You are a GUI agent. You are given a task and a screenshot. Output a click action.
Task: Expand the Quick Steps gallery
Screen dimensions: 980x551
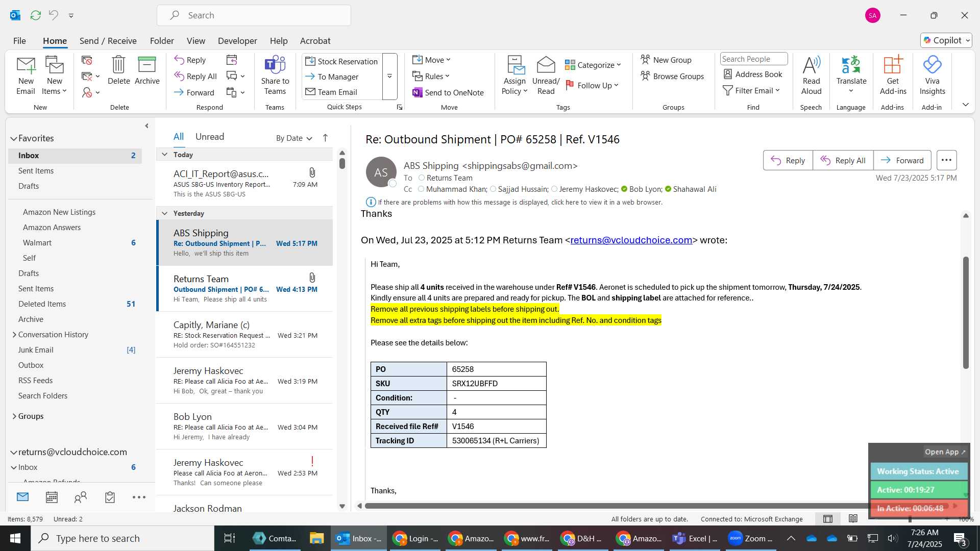[389, 76]
